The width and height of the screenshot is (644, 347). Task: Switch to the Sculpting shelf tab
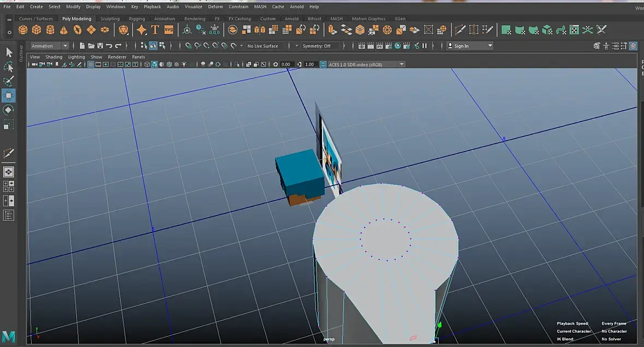(x=110, y=19)
